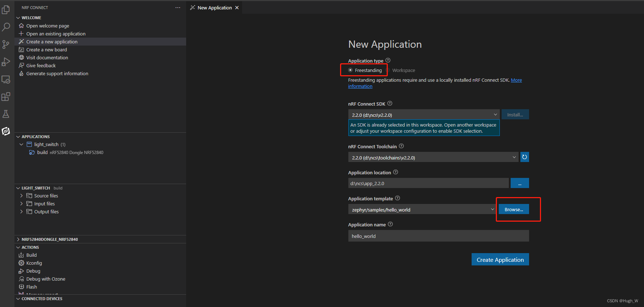Open the More information link

pos(516,80)
